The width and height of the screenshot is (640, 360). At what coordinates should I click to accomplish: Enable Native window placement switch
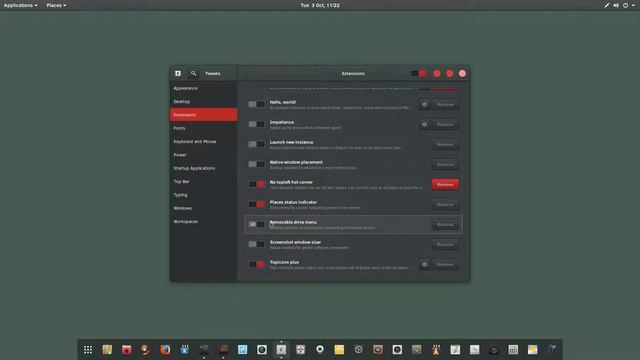tap(257, 164)
